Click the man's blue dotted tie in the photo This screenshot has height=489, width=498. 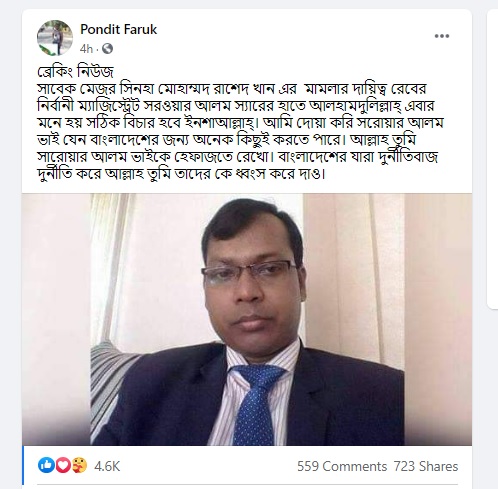(257, 404)
